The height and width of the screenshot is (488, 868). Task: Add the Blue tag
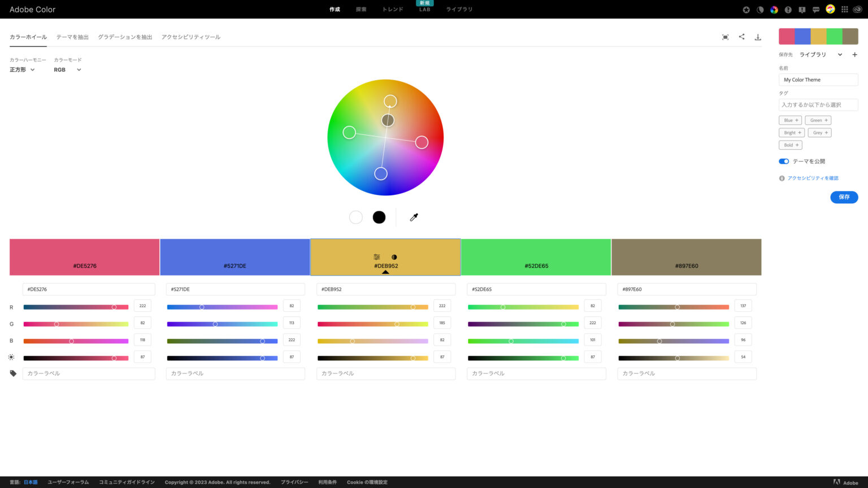pos(791,120)
